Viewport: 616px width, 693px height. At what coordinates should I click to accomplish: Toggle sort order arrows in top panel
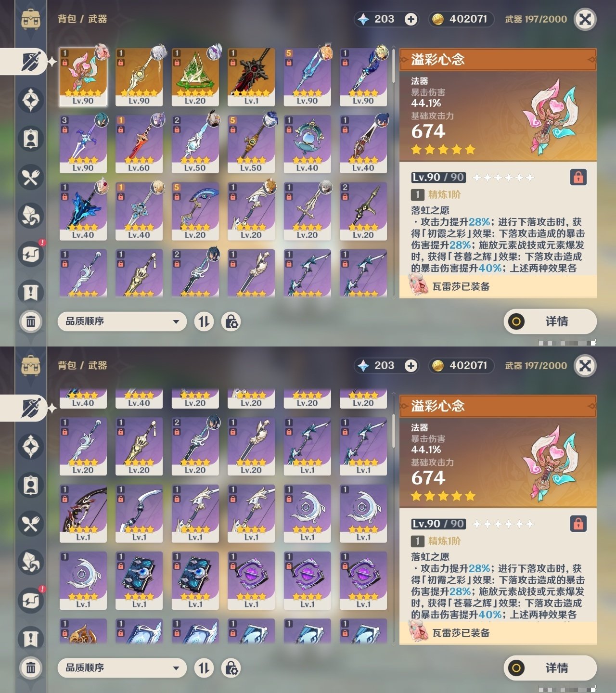click(204, 321)
